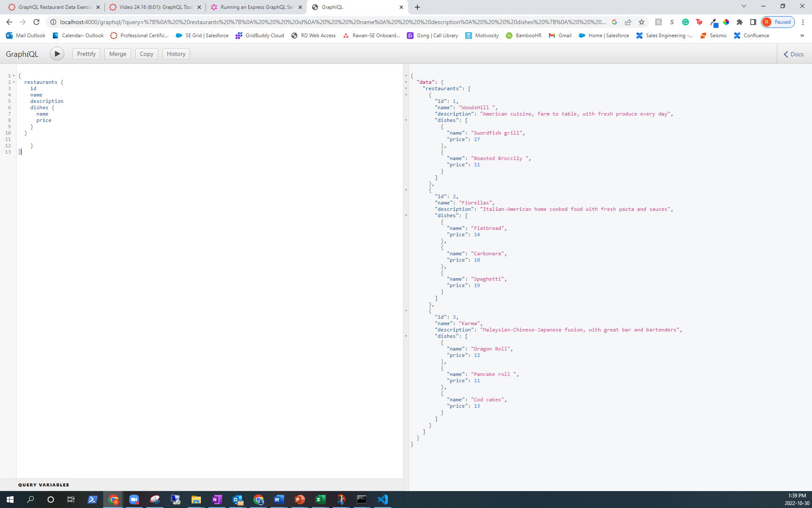Open Gong | Call Library bookmark

click(433, 36)
